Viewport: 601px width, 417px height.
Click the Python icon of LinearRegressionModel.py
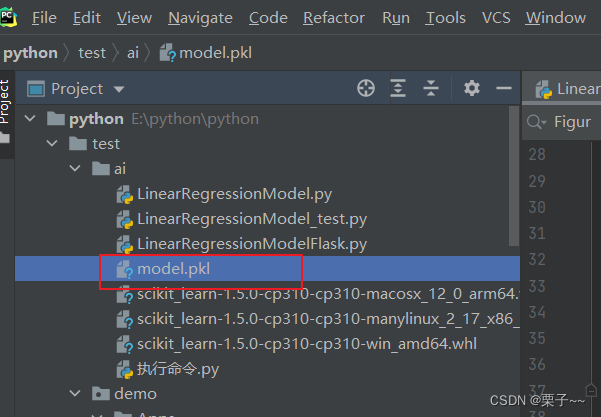(x=125, y=194)
